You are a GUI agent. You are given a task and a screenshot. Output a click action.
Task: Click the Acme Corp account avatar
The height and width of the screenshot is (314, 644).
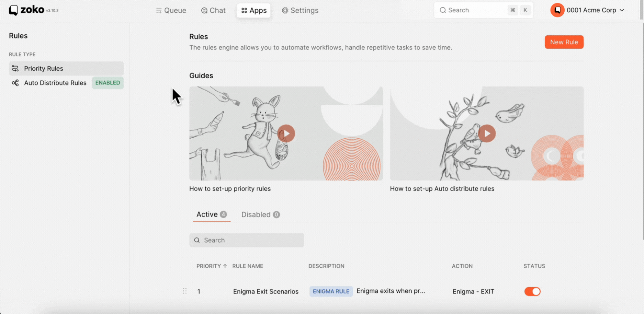[x=557, y=10]
